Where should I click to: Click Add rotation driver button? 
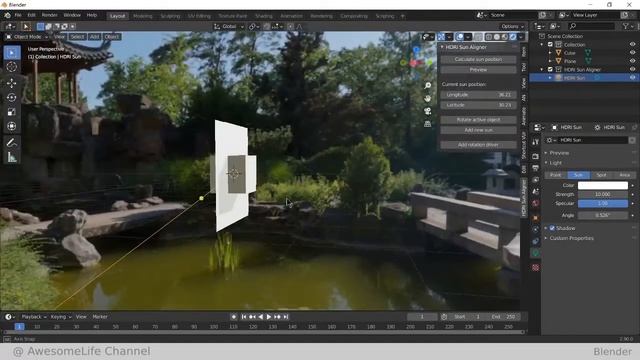tap(478, 144)
